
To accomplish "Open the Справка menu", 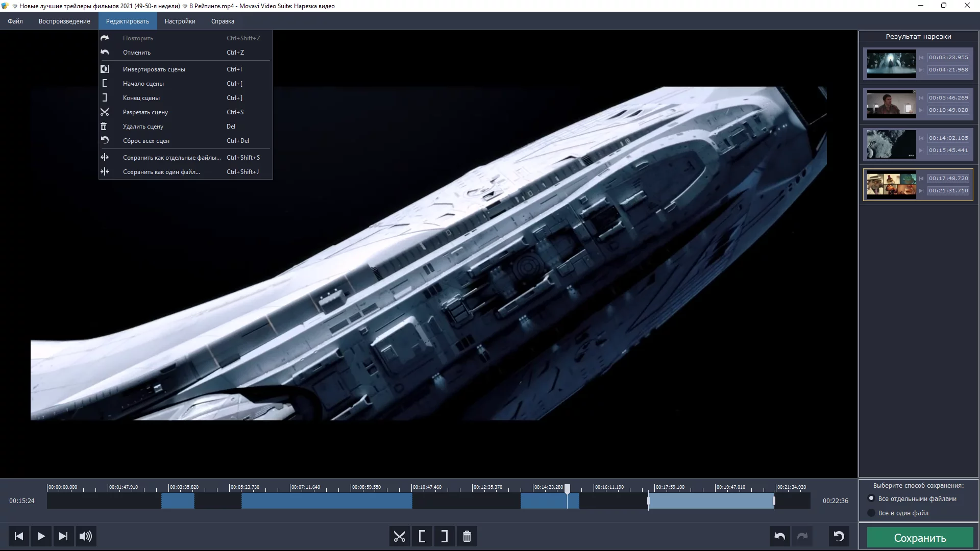I will pyautogui.click(x=223, y=21).
